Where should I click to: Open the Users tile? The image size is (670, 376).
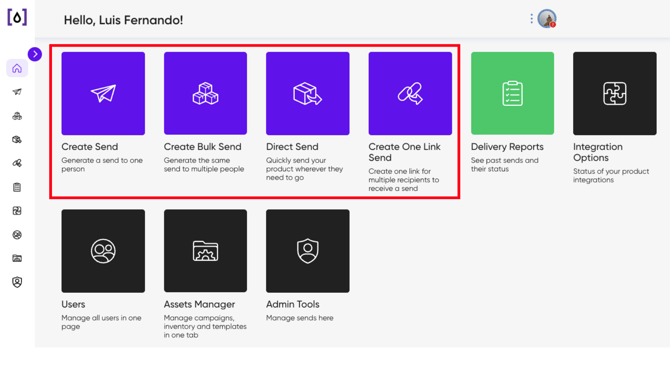point(103,251)
